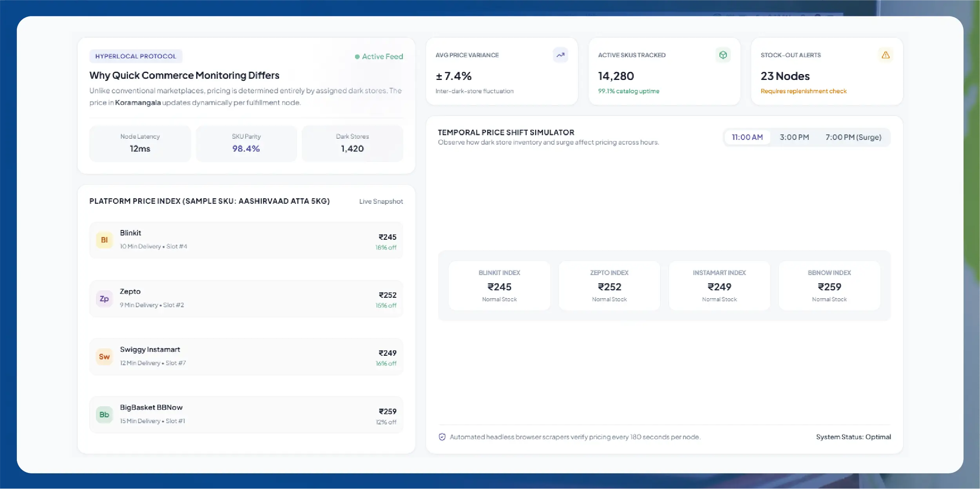980x489 pixels.
Task: Click the shield check icon in footer
Action: (x=442, y=437)
